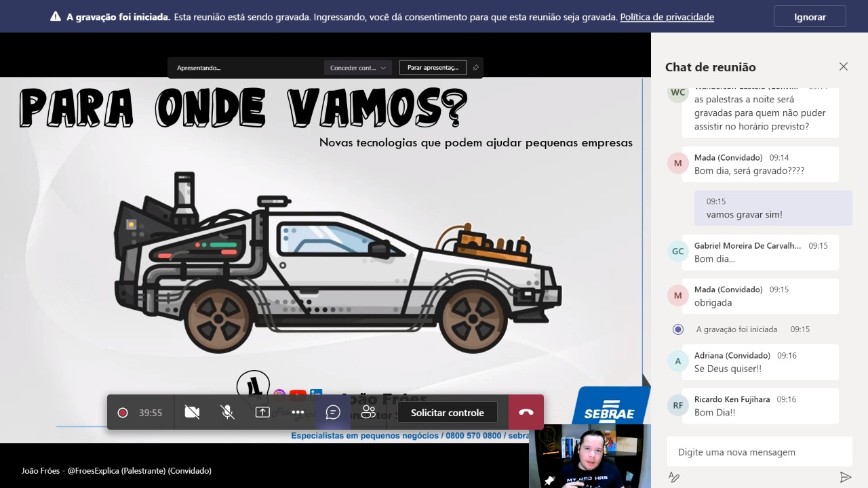Open more actions ellipsis menu
Viewport: 868px width, 488px height.
pos(298,412)
